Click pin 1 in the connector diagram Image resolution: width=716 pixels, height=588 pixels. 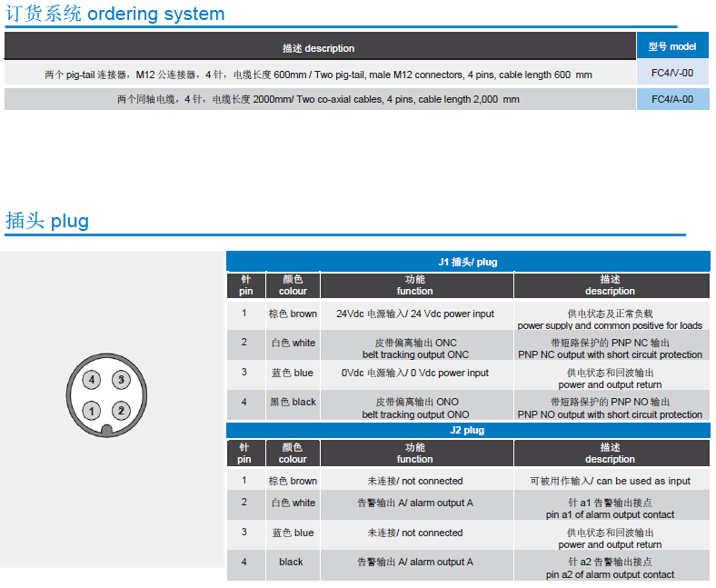pyautogui.click(x=92, y=411)
